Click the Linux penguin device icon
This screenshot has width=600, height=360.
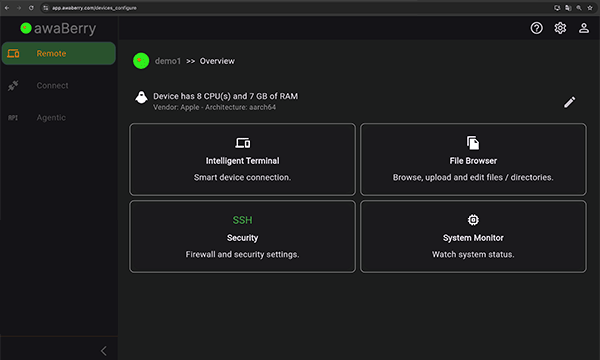pyautogui.click(x=141, y=97)
